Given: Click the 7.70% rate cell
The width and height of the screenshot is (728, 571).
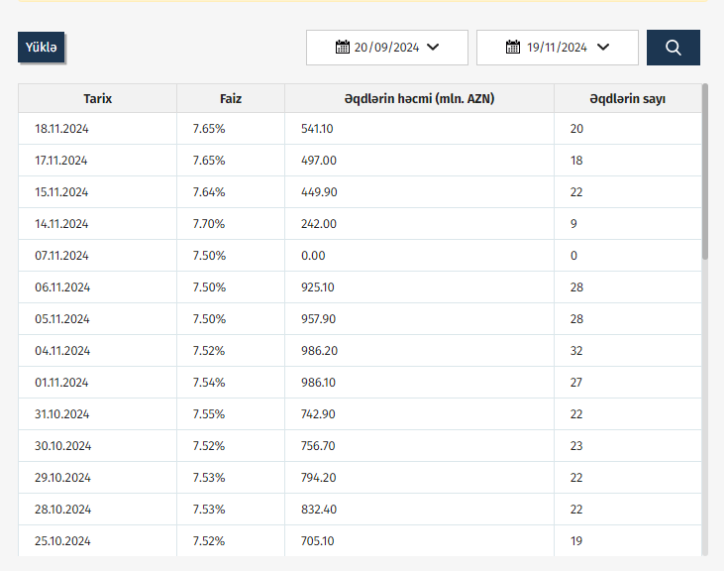Looking at the screenshot, I should [x=209, y=224].
